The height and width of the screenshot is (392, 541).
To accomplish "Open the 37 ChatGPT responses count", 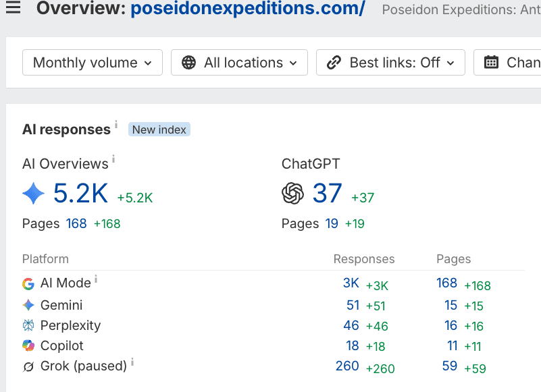I will point(327,193).
